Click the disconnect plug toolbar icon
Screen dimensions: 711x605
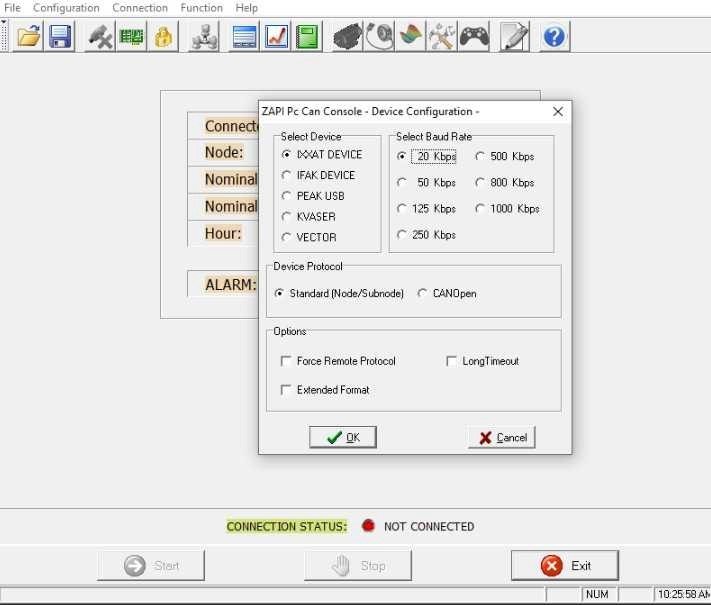pyautogui.click(x=100, y=36)
